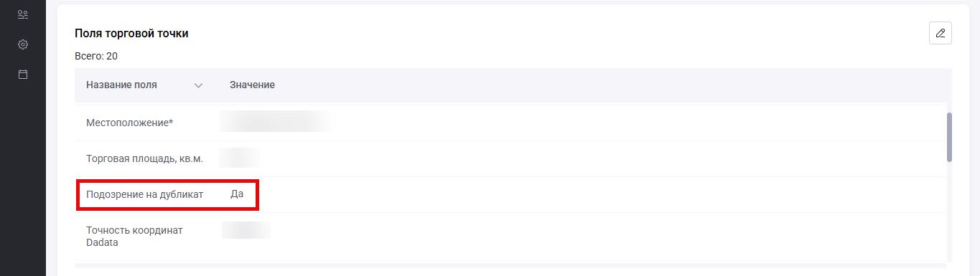The image size is (980, 276).
Task: Select the Торговая площадь, кв.м. row
Action: pyautogui.click(x=510, y=158)
